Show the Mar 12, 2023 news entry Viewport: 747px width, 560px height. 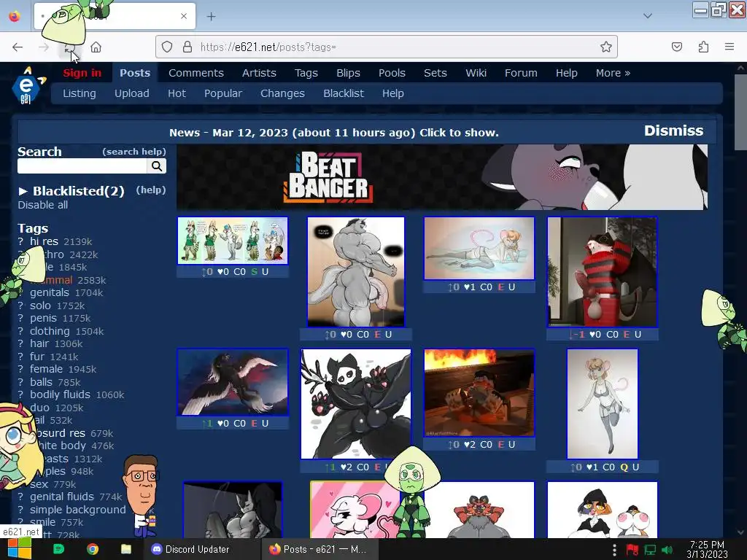(334, 133)
